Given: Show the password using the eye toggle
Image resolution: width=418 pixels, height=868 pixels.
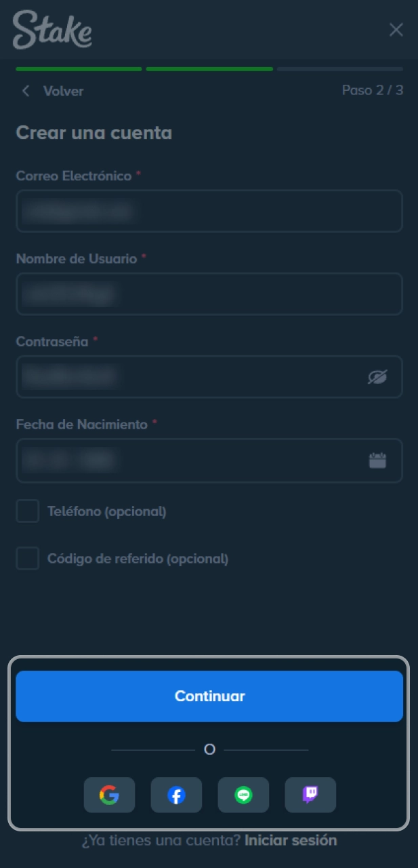Looking at the screenshot, I should click(x=378, y=377).
